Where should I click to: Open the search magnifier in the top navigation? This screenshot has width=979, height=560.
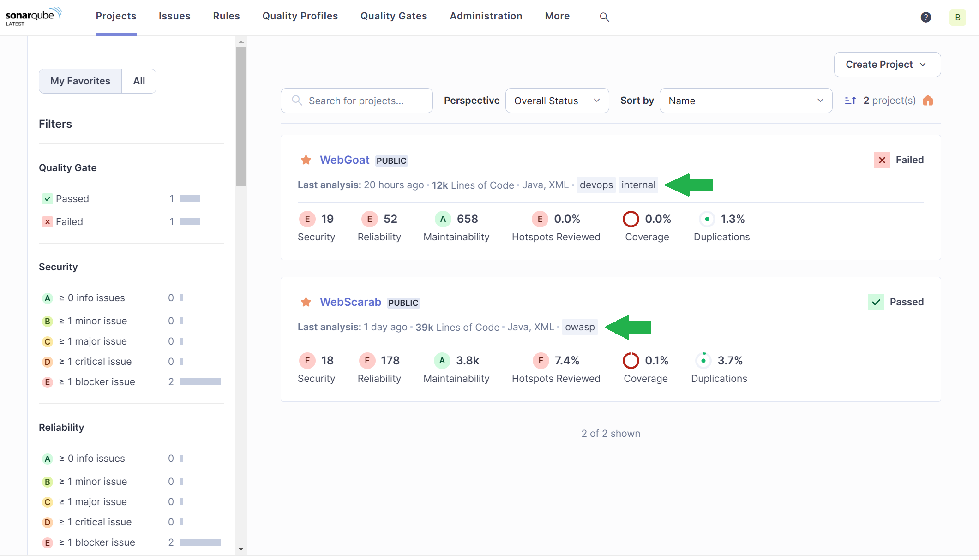[x=604, y=17]
